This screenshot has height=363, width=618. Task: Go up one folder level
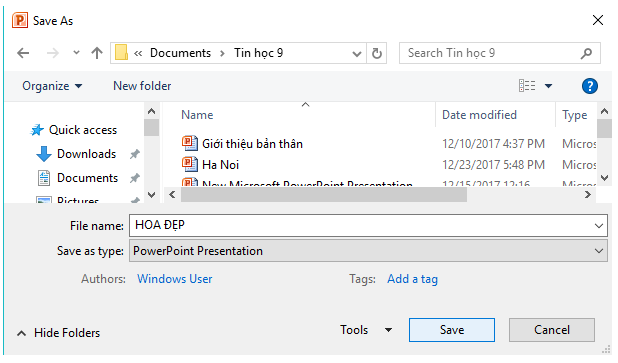click(x=97, y=53)
